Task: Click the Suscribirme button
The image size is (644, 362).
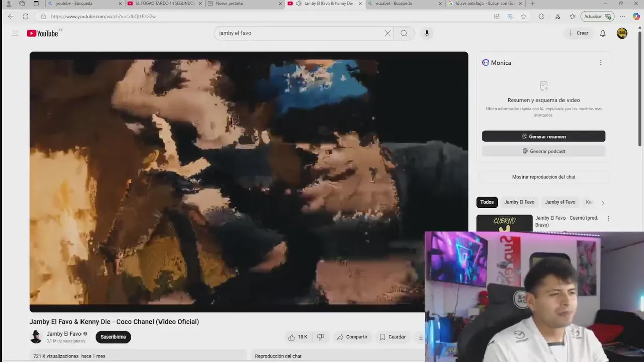Action: point(113,337)
